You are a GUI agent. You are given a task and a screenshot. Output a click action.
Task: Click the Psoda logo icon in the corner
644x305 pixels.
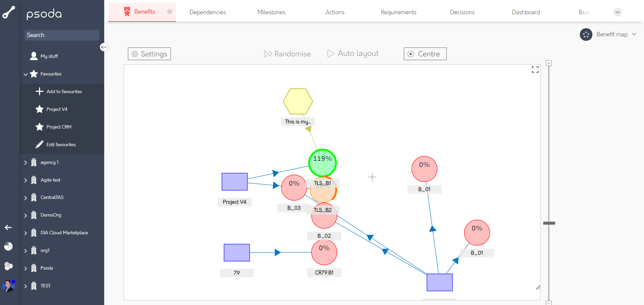[9, 12]
